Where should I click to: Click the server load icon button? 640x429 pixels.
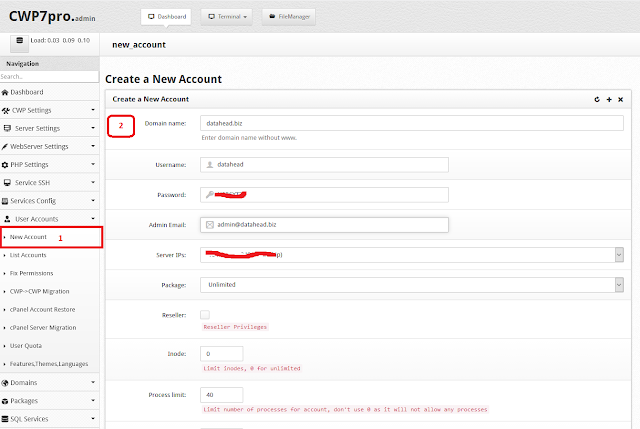coord(19,43)
